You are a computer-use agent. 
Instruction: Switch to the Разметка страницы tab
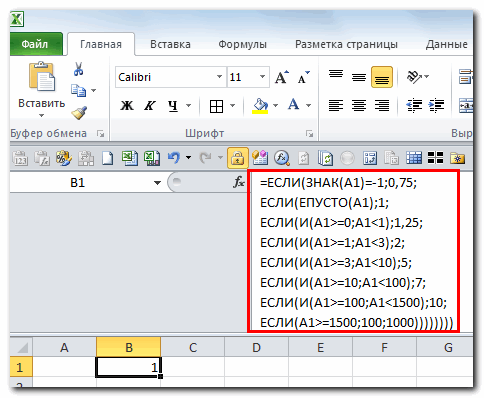[346, 44]
